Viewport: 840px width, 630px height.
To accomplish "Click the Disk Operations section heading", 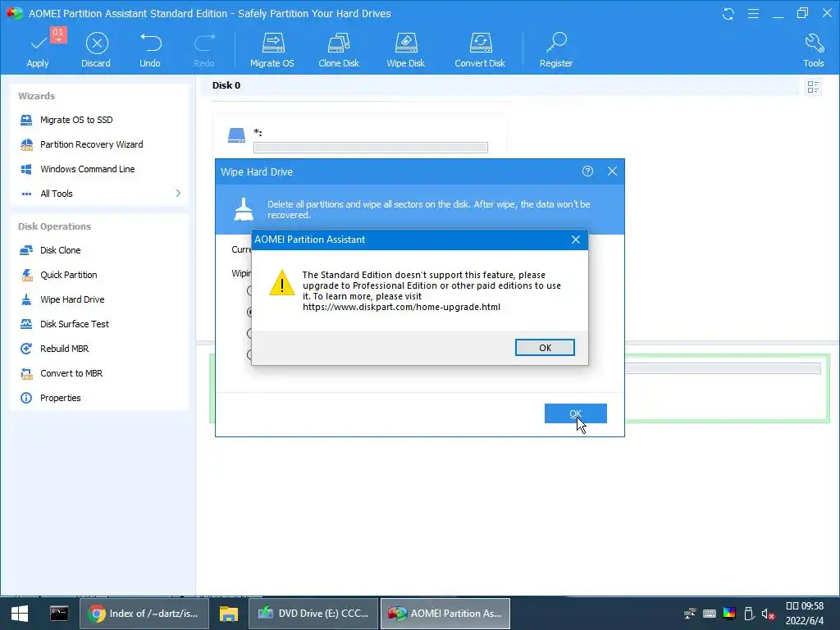I will click(55, 226).
